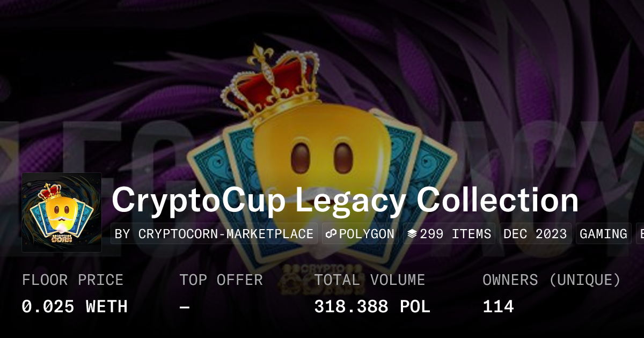Click the TOTAL VOLUME label
644x338 pixels.
pos(370,280)
